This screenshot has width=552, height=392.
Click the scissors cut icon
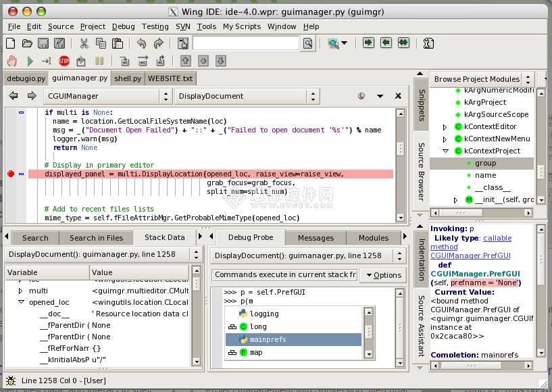(x=84, y=43)
